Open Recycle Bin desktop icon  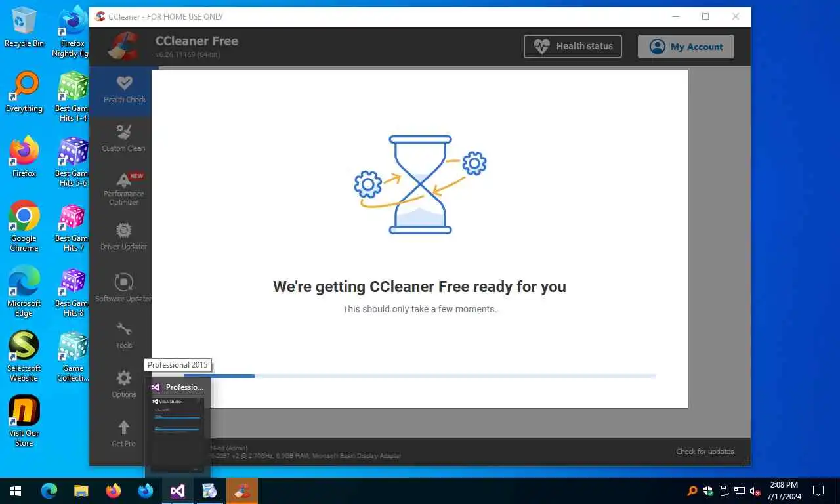point(24,28)
